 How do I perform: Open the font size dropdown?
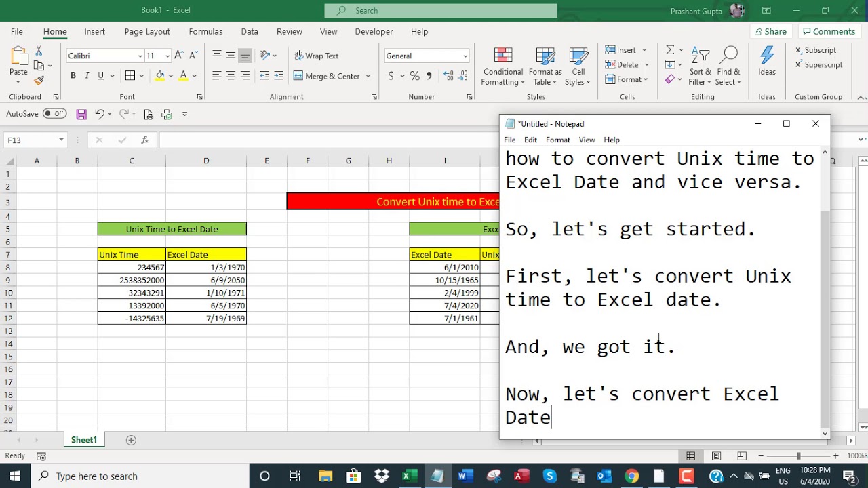tap(167, 56)
